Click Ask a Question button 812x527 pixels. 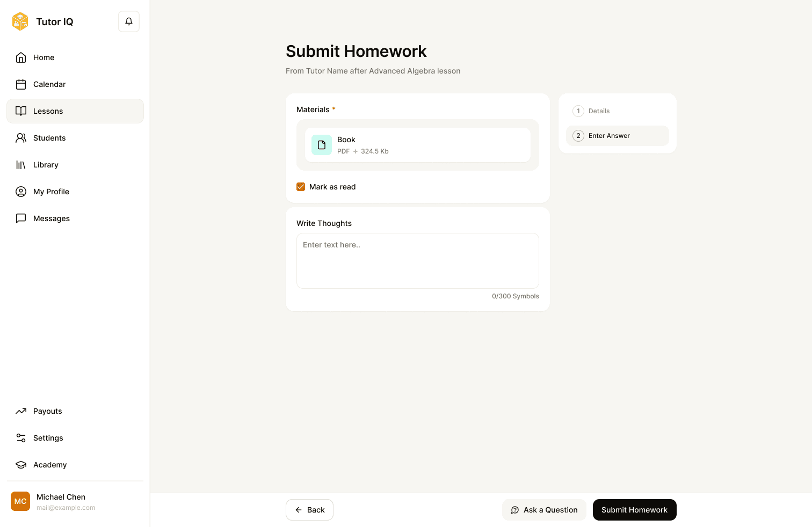pos(544,510)
